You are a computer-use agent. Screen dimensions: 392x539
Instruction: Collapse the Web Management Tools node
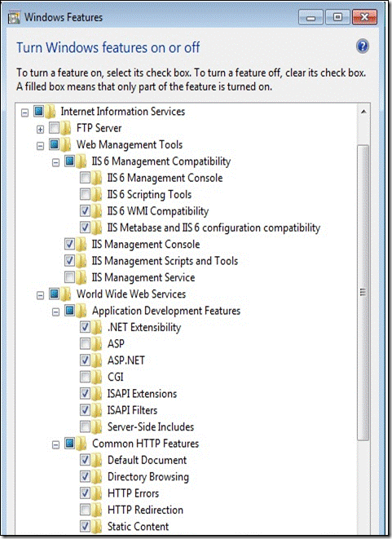pyautogui.click(x=40, y=146)
